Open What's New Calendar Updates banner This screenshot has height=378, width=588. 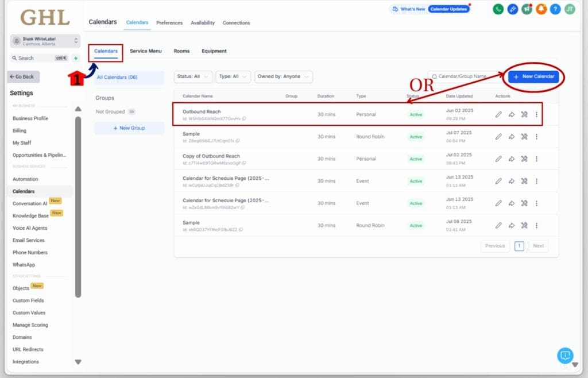click(x=430, y=9)
